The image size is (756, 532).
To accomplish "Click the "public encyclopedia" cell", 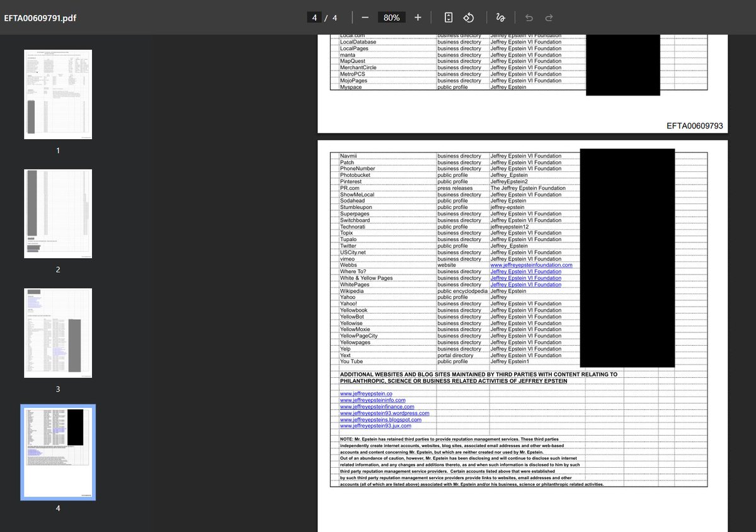I will 462,291.
